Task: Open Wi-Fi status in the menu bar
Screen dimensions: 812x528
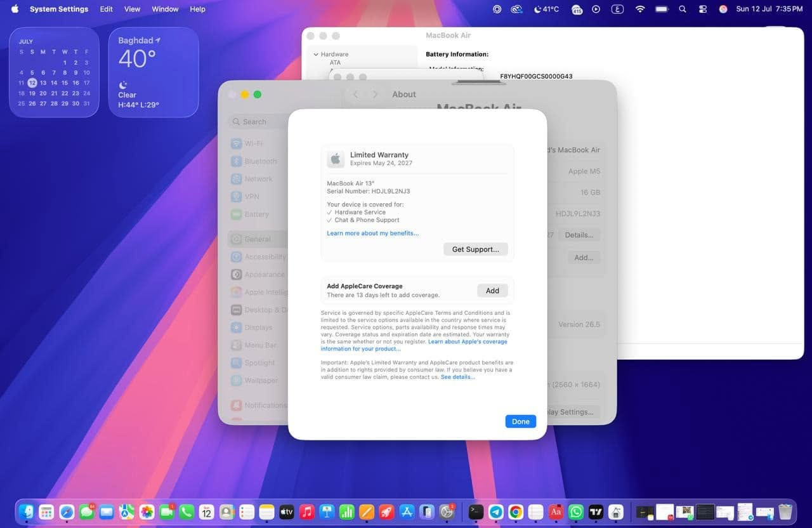Action: 640,9
